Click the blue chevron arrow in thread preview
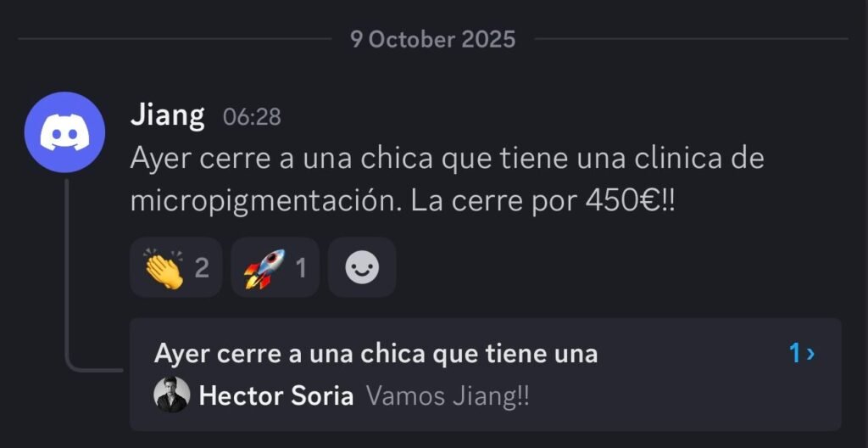 (x=810, y=354)
